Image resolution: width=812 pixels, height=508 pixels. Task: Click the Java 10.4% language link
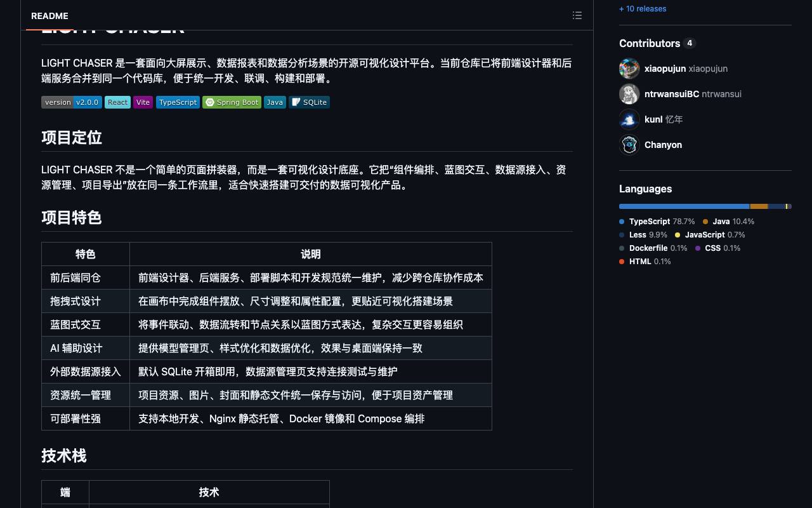729,222
